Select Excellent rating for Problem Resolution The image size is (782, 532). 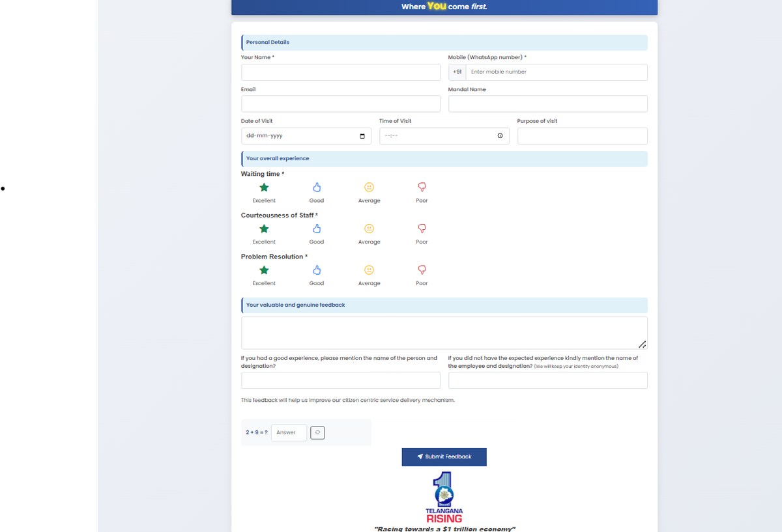[x=264, y=270]
